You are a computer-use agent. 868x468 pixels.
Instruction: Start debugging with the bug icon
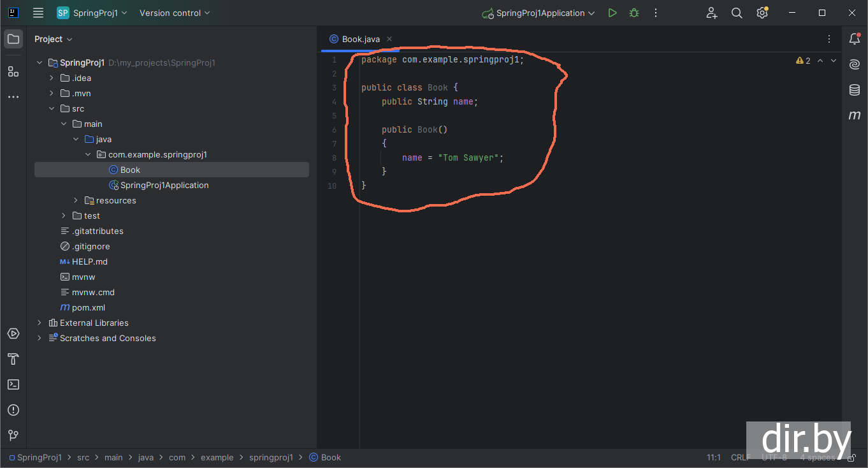(633, 13)
